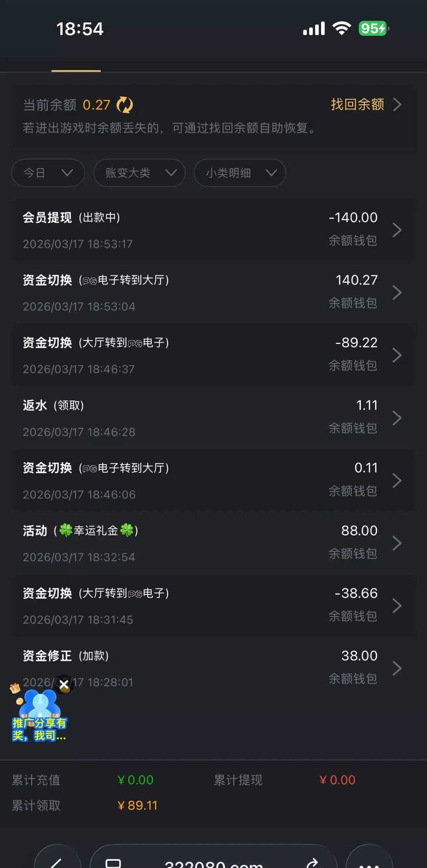Open the 小类明细 subcategory dropdown
This screenshot has width=427, height=868.
240,173
